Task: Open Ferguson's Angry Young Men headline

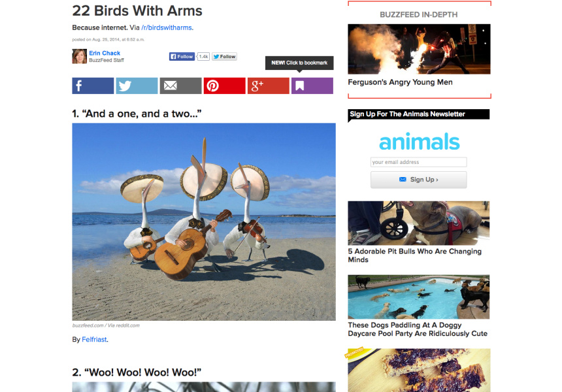Action: coord(400,82)
